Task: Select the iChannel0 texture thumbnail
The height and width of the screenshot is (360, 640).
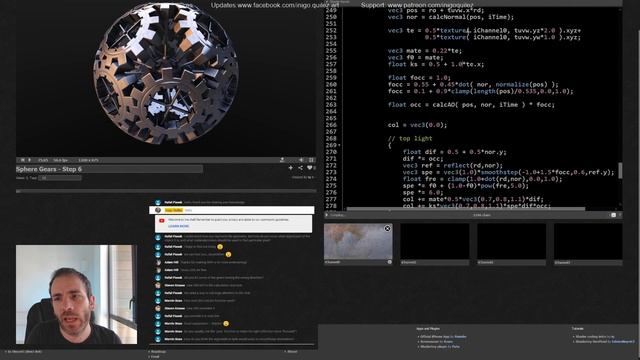Action: [358, 241]
